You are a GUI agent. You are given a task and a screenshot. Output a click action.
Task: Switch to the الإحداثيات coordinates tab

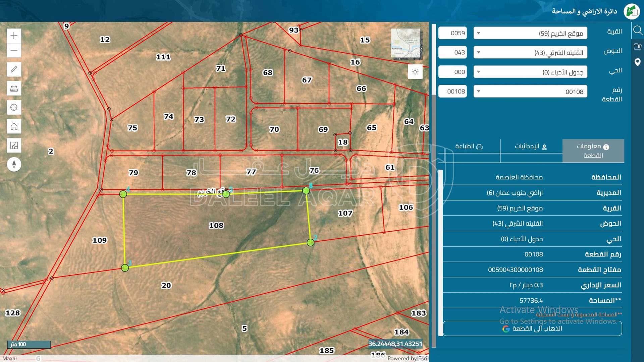click(531, 147)
